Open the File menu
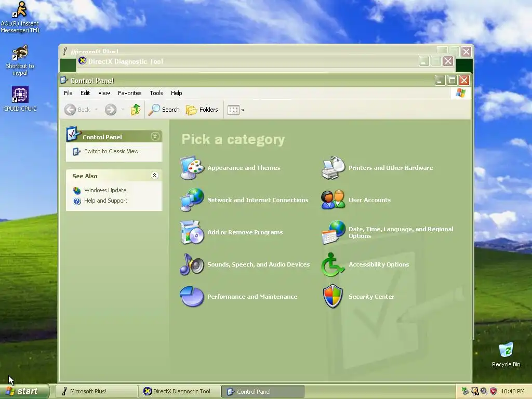 pos(68,93)
